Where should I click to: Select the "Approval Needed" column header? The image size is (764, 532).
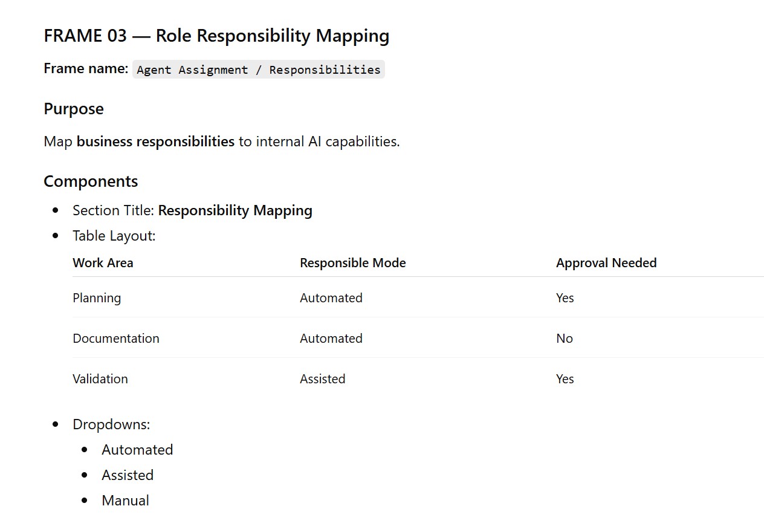point(606,263)
